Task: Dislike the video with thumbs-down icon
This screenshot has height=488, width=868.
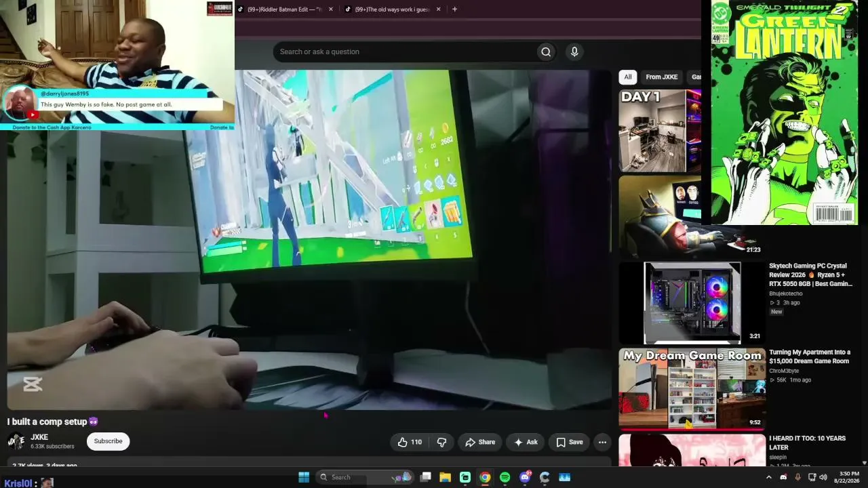Action: click(x=441, y=442)
